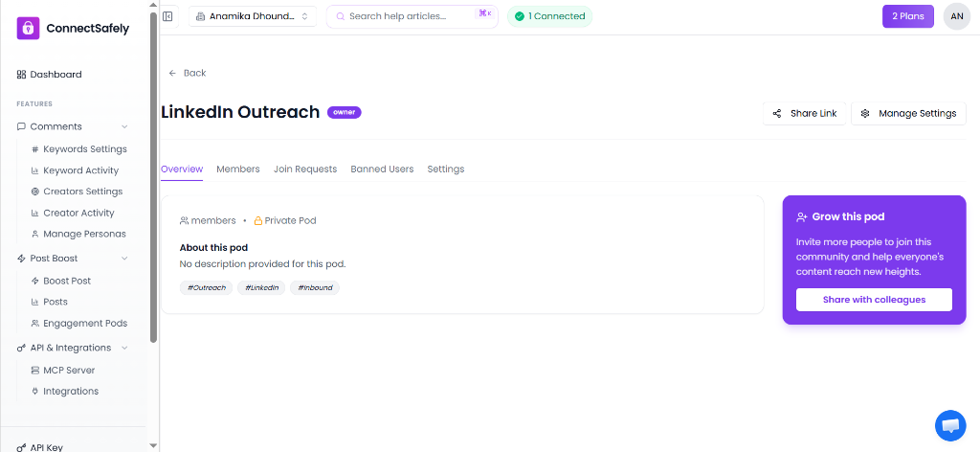The image size is (980, 452).
Task: Open the Settings tab
Action: 446,169
